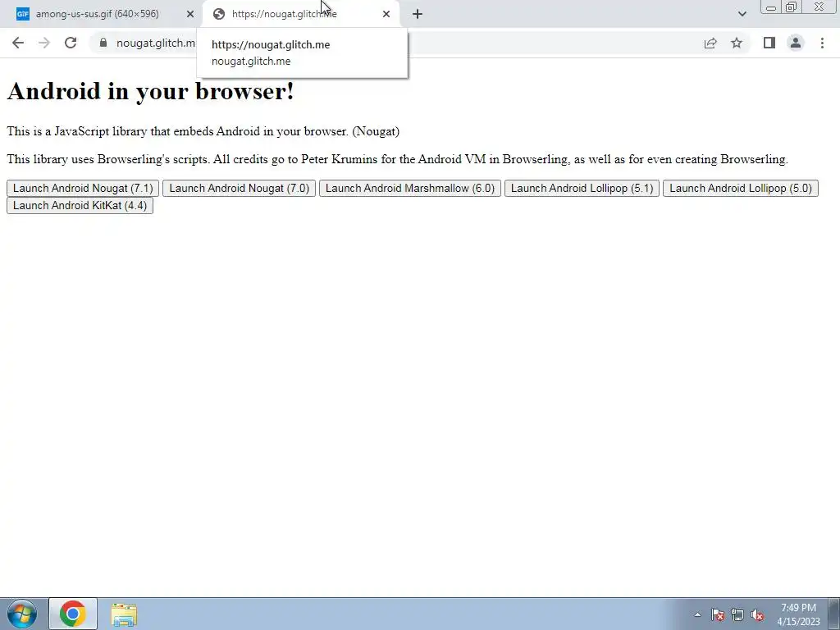This screenshot has width=840, height=630.
Task: Launch Android Lollipop (5.1)
Action: pos(582,188)
